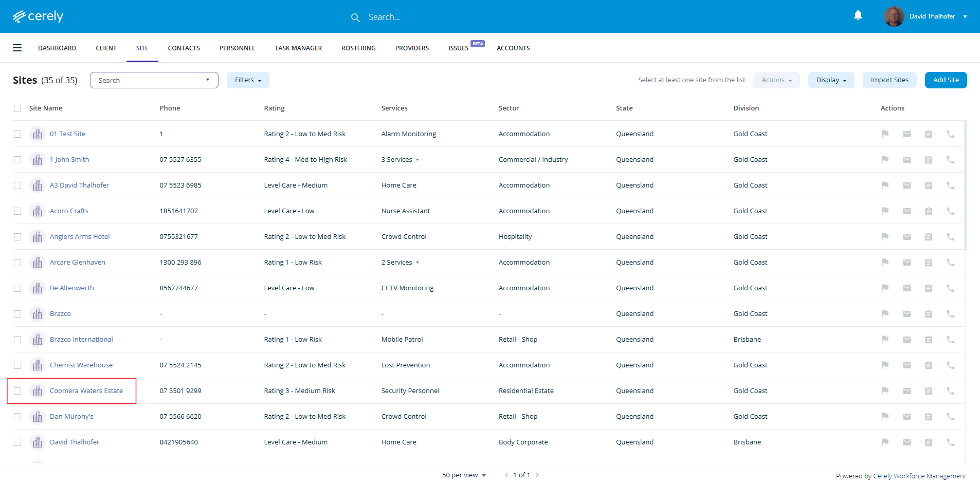Click flag icon for 01 Test Site
The height and width of the screenshot is (484, 980).
click(x=885, y=134)
